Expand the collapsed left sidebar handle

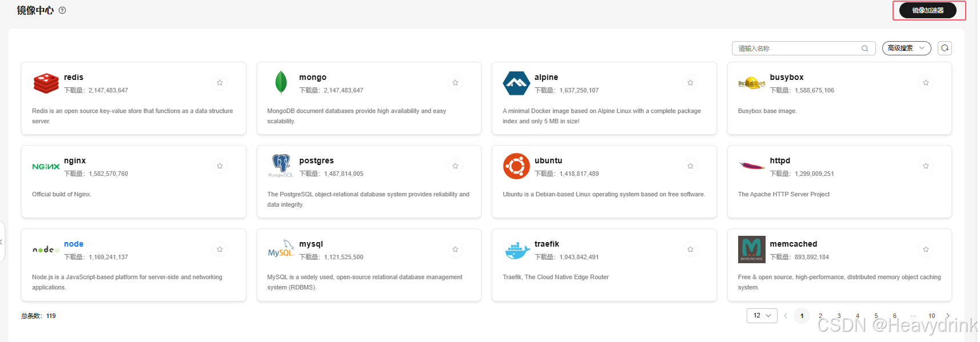(2, 242)
